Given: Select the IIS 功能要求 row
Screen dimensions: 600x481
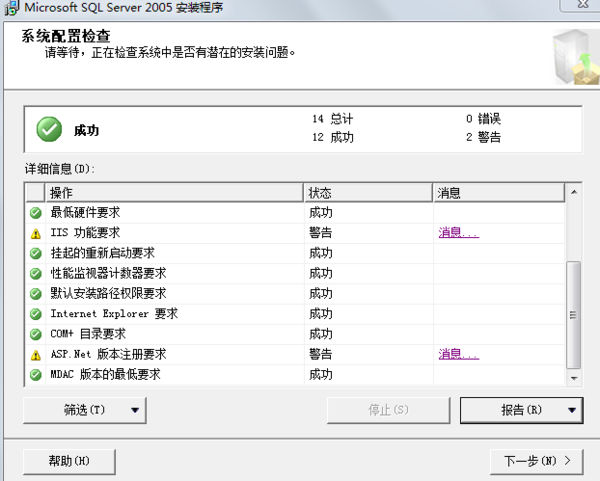Looking at the screenshot, I should tap(295, 233).
